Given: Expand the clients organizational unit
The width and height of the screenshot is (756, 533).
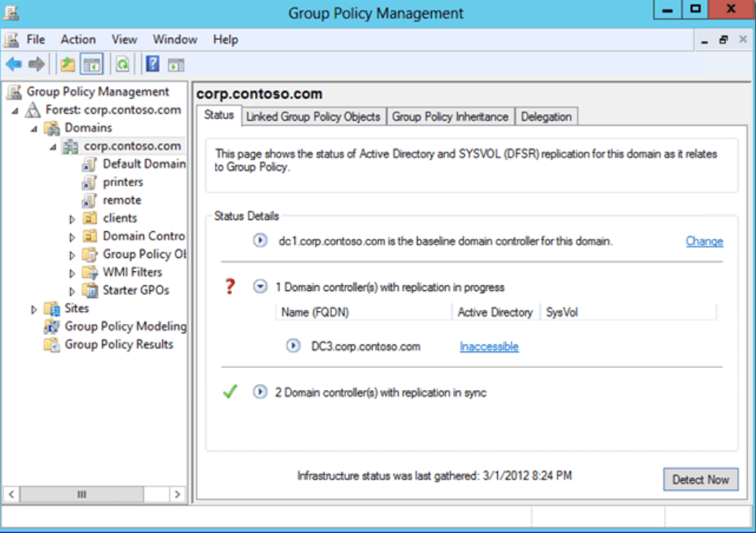Looking at the screenshot, I should (x=72, y=219).
